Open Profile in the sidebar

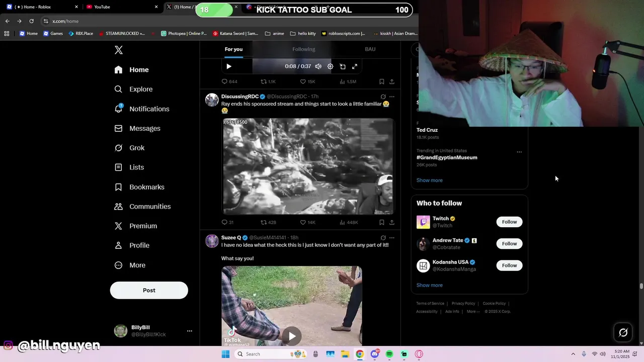tap(131, 245)
